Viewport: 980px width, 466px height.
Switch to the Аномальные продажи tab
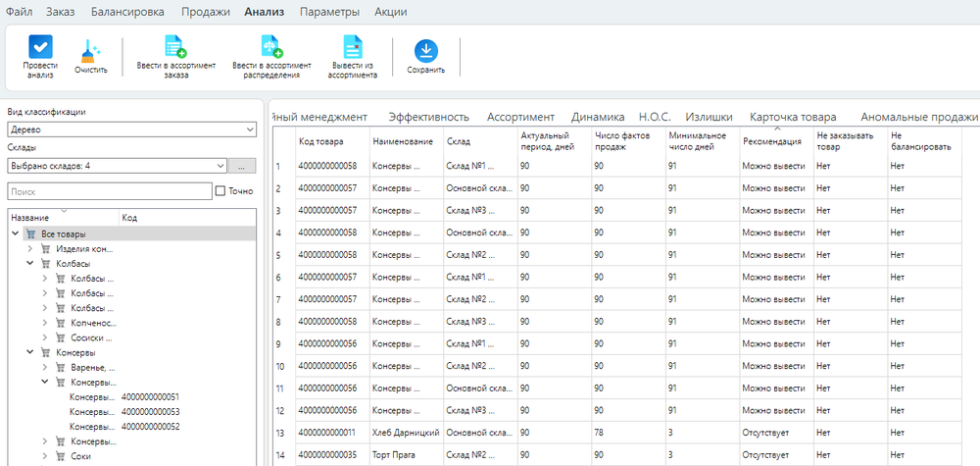[x=919, y=117]
